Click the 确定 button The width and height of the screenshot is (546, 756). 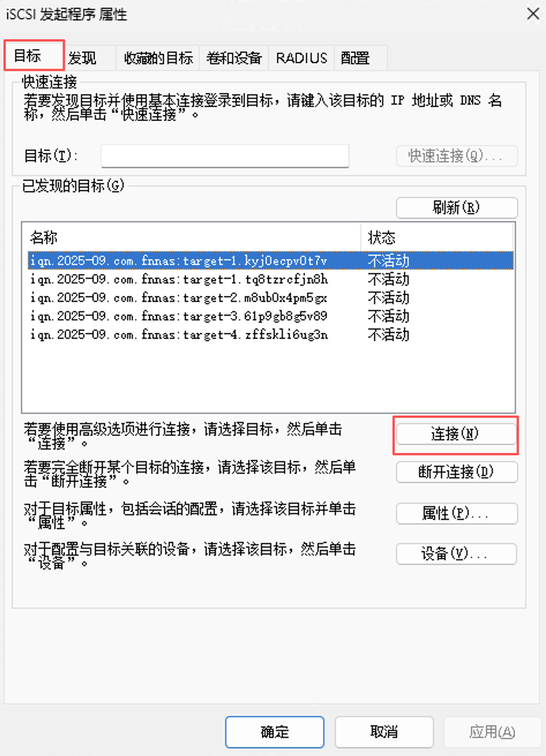[275, 732]
